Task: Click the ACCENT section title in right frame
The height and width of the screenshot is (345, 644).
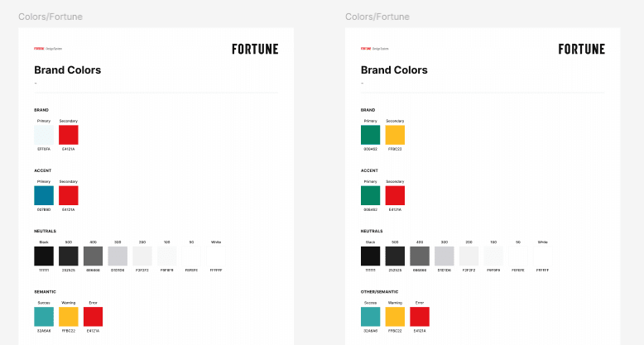Action: (x=369, y=170)
